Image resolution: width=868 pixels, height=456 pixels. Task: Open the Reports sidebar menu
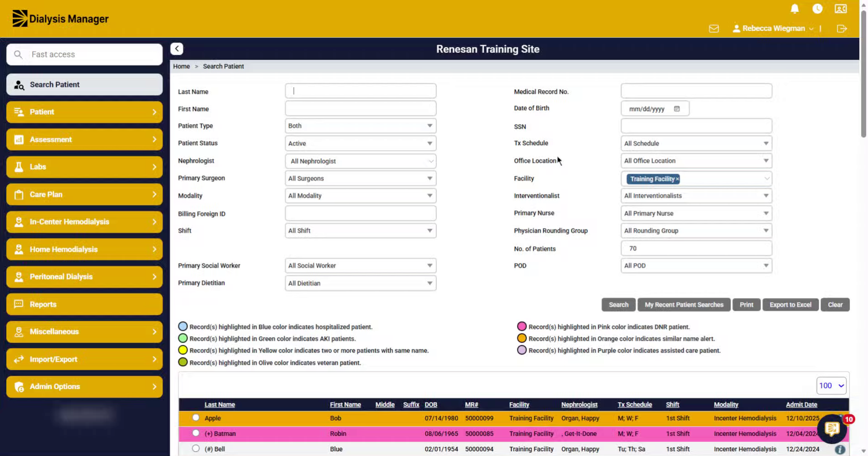[x=84, y=304]
